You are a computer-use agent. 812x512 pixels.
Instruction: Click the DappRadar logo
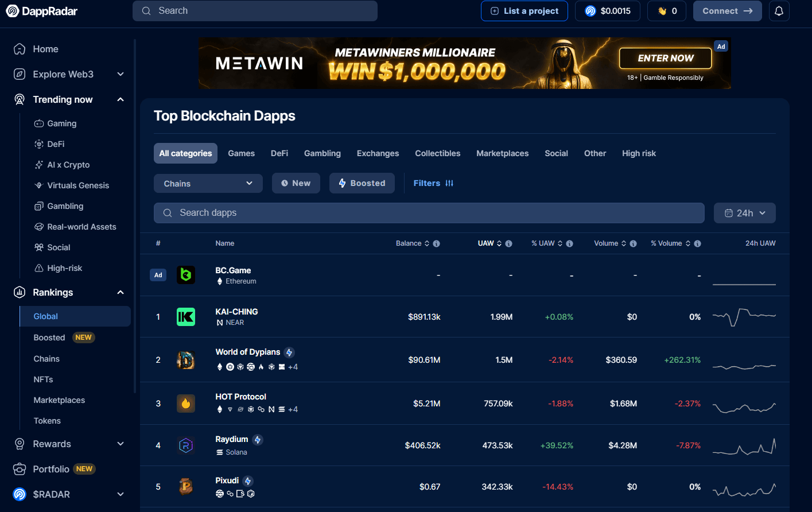pyautogui.click(x=42, y=11)
